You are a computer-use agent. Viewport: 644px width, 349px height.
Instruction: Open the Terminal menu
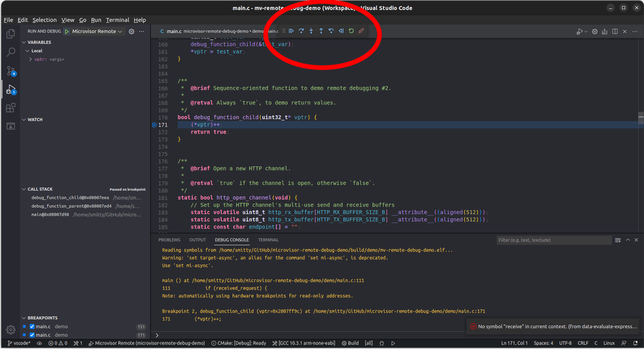pos(117,20)
